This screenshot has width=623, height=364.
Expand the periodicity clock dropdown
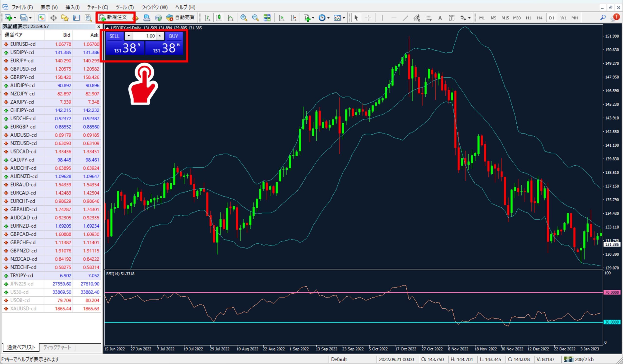pos(328,18)
